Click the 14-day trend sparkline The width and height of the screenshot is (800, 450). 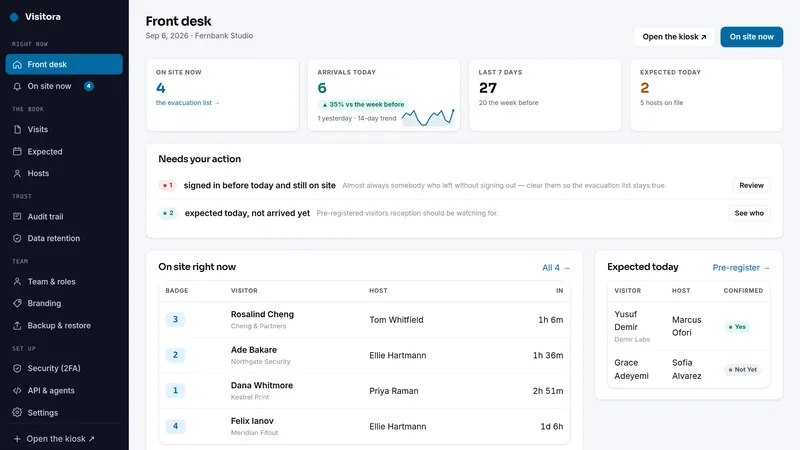(x=428, y=117)
